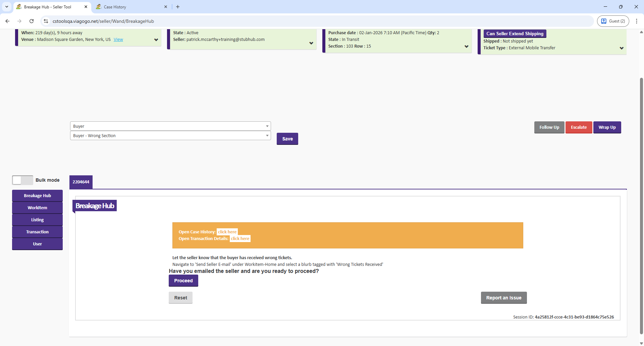Click the red Escalate button
This screenshot has height=346, width=644.
(579, 127)
